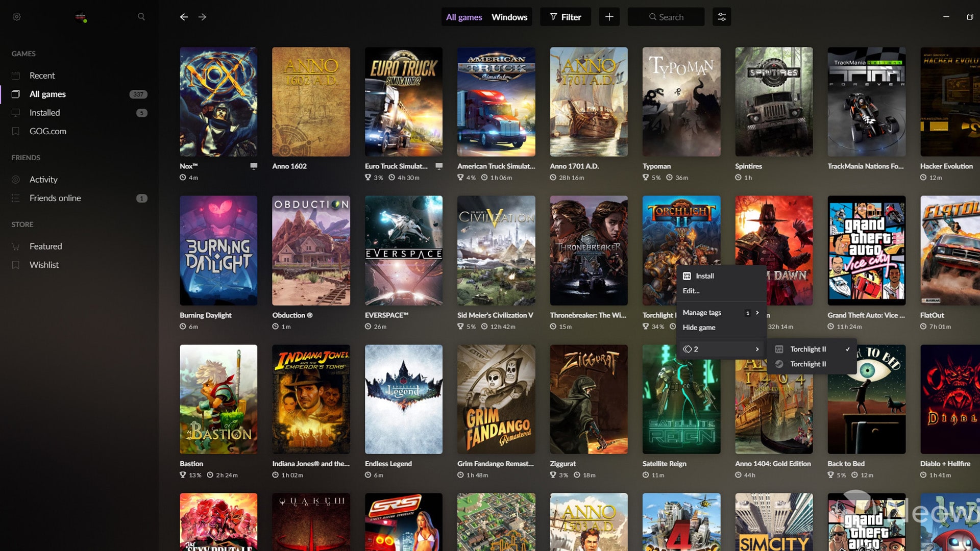
Task: Open Sid Meier's Civilization V cover
Action: (x=496, y=251)
